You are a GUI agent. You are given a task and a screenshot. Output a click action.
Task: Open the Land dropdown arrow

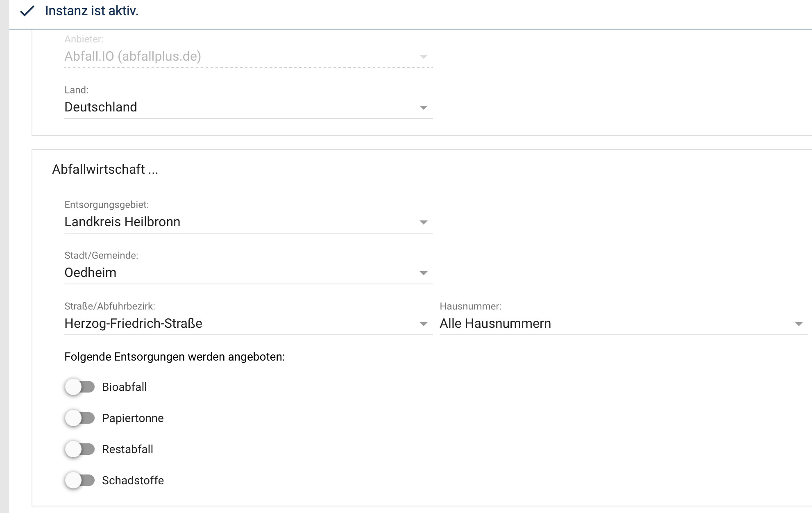(423, 107)
